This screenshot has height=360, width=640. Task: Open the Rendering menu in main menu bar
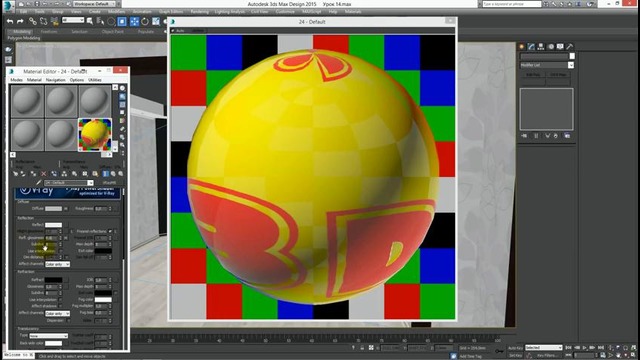click(200, 12)
